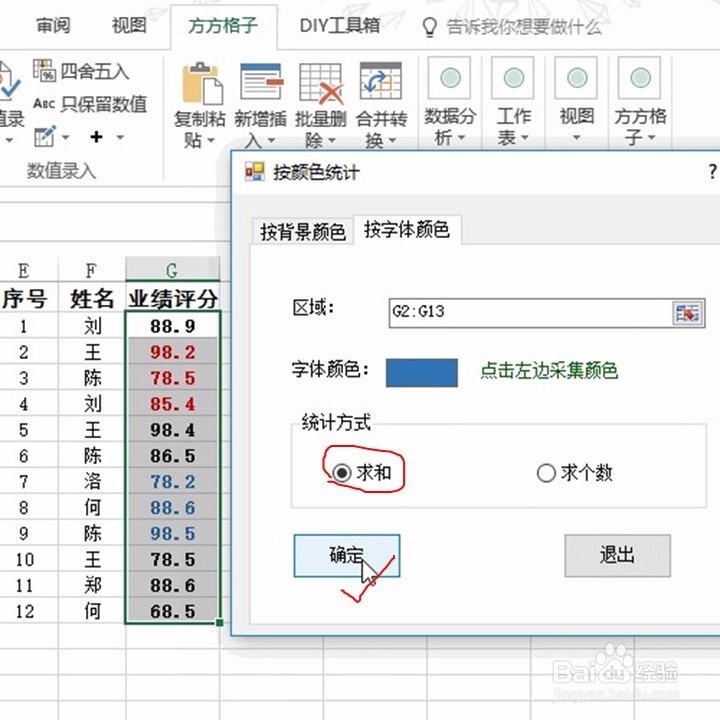Viewport: 720px width, 720px height.
Task: Click the 业绩评分 header cell
Action: (173, 298)
